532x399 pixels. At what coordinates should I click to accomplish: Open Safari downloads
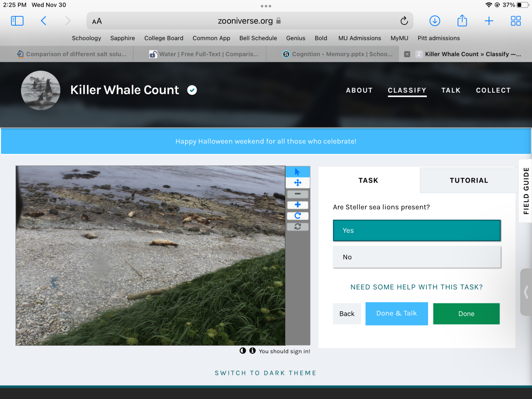(435, 21)
